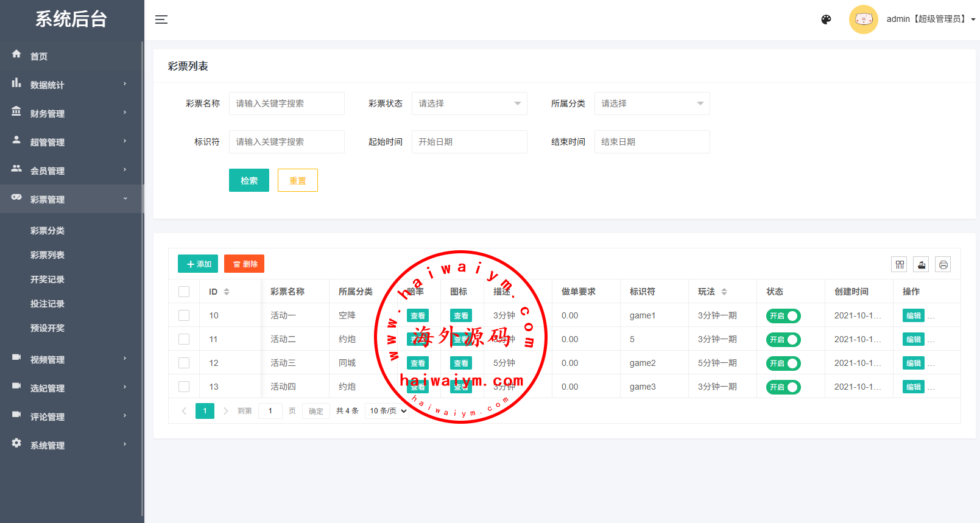Click the 检索 search button
Image resolution: width=980 pixels, height=523 pixels.
coord(249,180)
